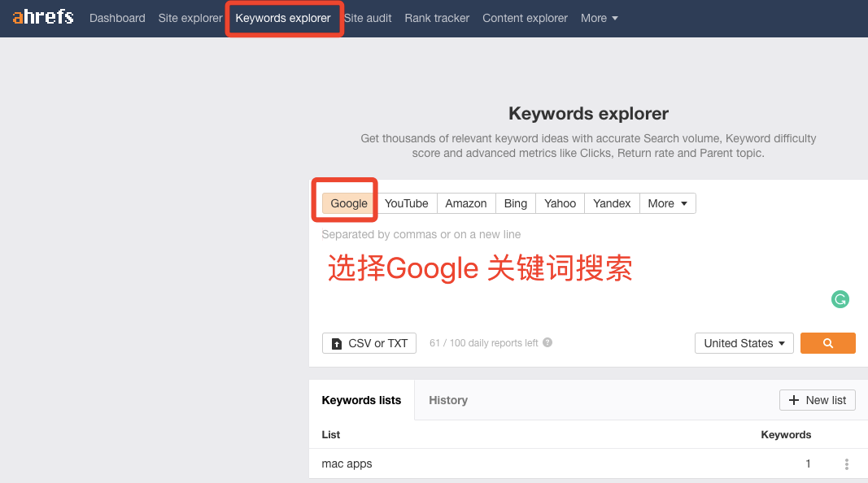Switch to the Keywords lists tab
This screenshot has width=868, height=483.
point(361,400)
